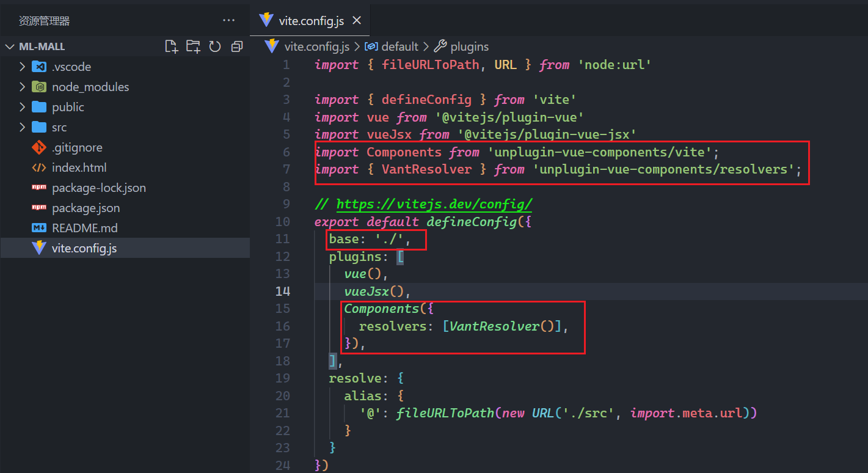Click the defineConfig import on line 3
Screen dimensions: 868x473
tap(426, 100)
